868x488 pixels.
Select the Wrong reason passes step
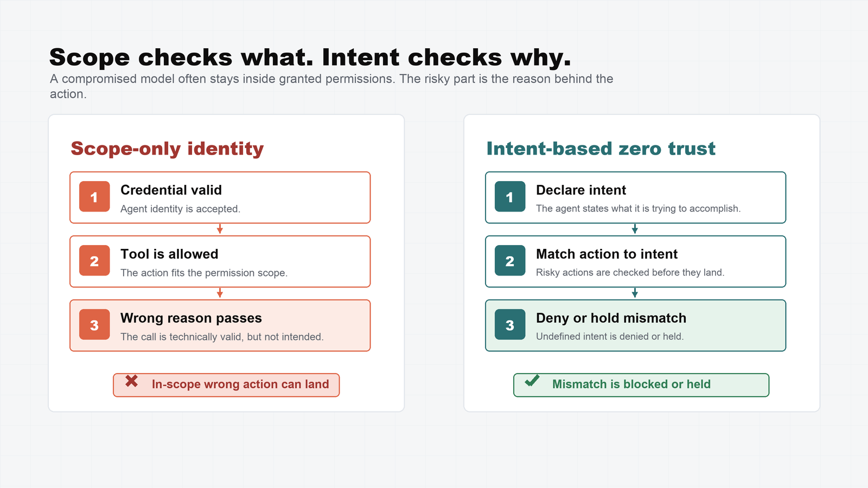tap(220, 325)
